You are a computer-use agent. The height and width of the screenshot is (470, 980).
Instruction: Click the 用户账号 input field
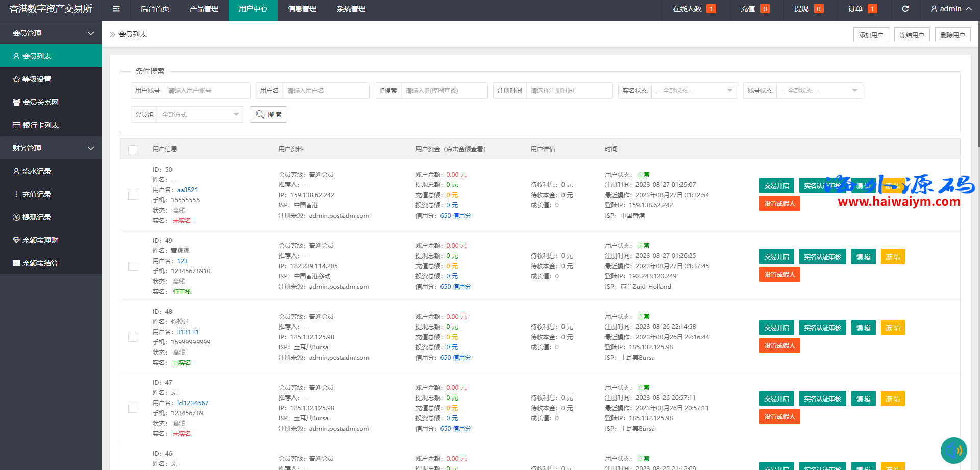point(206,90)
